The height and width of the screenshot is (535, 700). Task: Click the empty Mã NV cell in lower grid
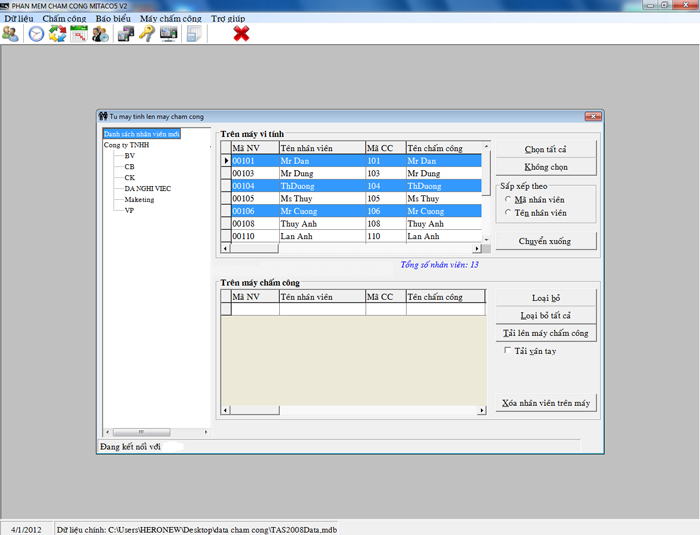pyautogui.click(x=255, y=309)
